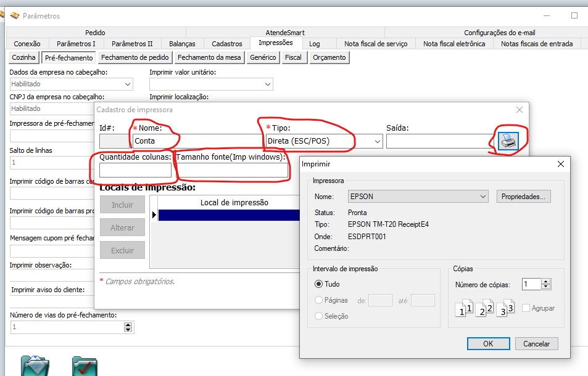The width and height of the screenshot is (588, 376).
Task: Select the Orçamento sub-tab
Action: 329,57
